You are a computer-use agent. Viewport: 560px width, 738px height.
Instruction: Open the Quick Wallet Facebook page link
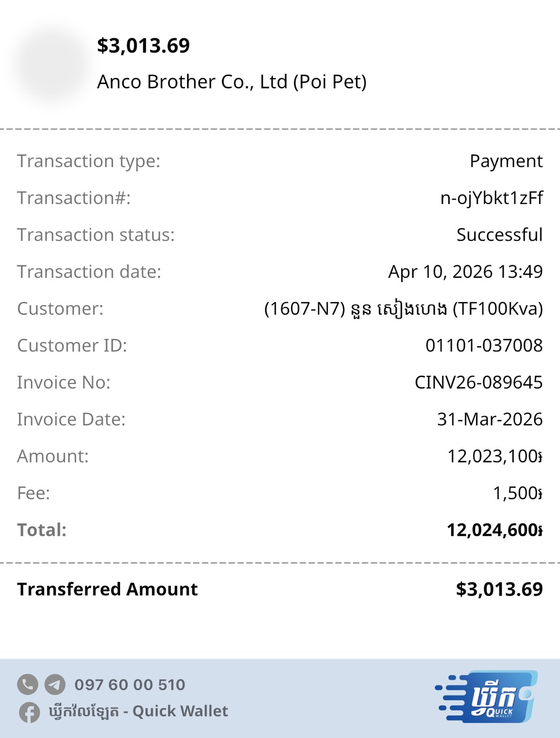coord(138,711)
